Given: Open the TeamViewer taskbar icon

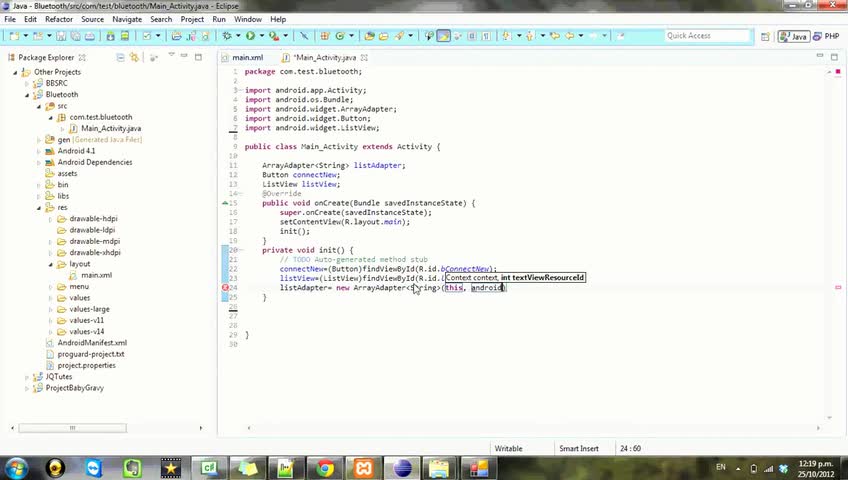Looking at the screenshot, I should pyautogui.click(x=94, y=468).
